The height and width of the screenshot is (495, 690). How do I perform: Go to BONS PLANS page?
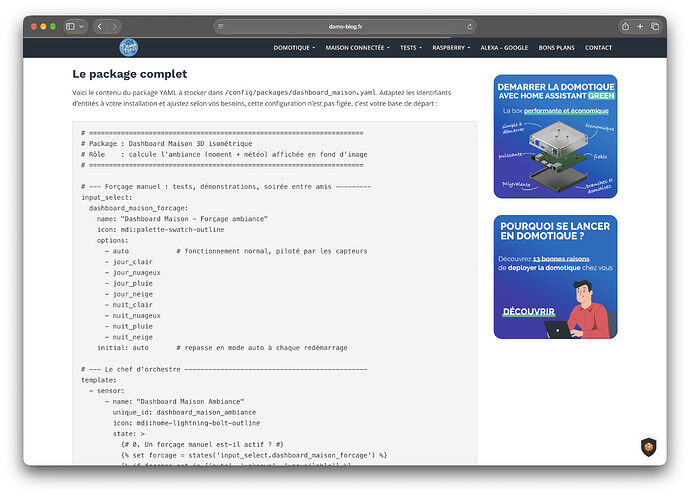pyautogui.click(x=556, y=48)
